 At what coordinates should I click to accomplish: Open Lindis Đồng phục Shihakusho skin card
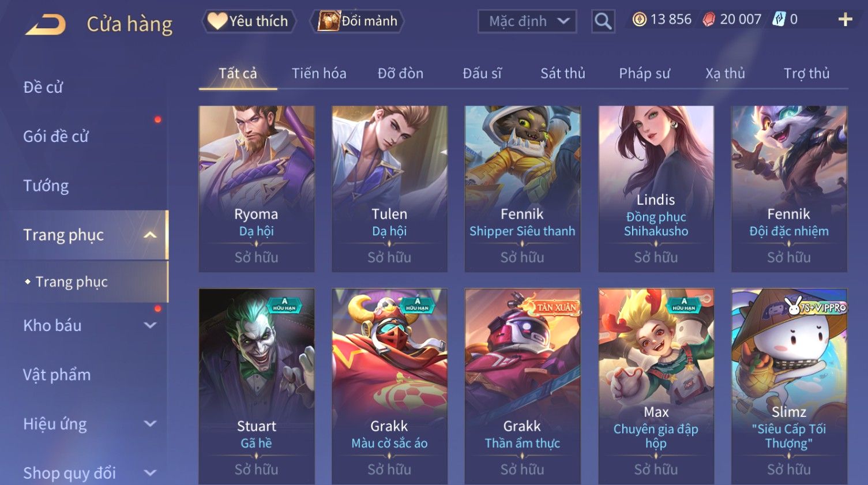[x=656, y=189]
